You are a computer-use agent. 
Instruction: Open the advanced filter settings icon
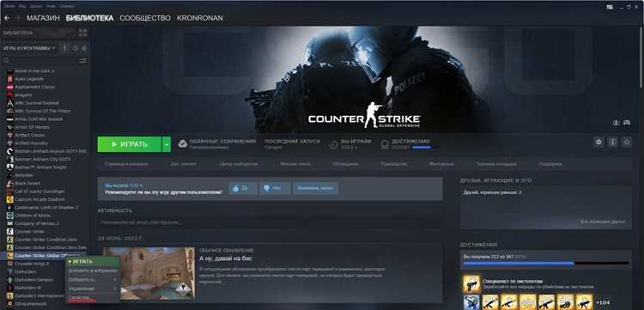click(83, 60)
